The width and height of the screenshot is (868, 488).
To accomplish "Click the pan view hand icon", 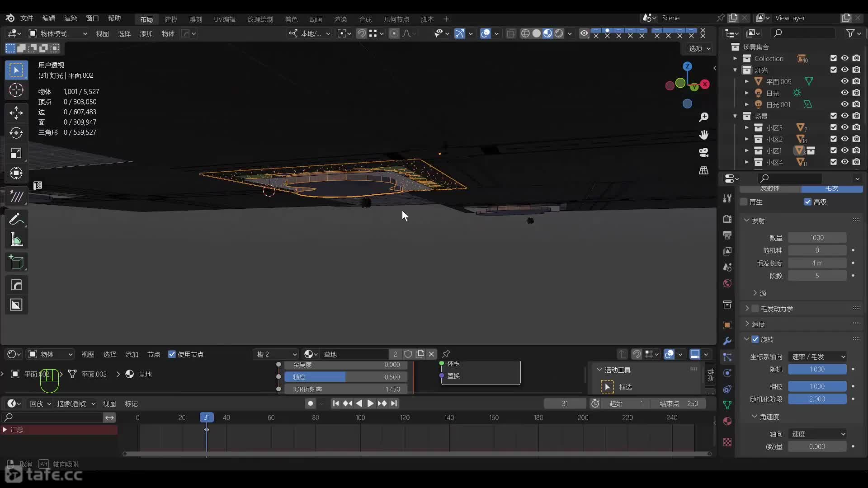I will (x=703, y=135).
